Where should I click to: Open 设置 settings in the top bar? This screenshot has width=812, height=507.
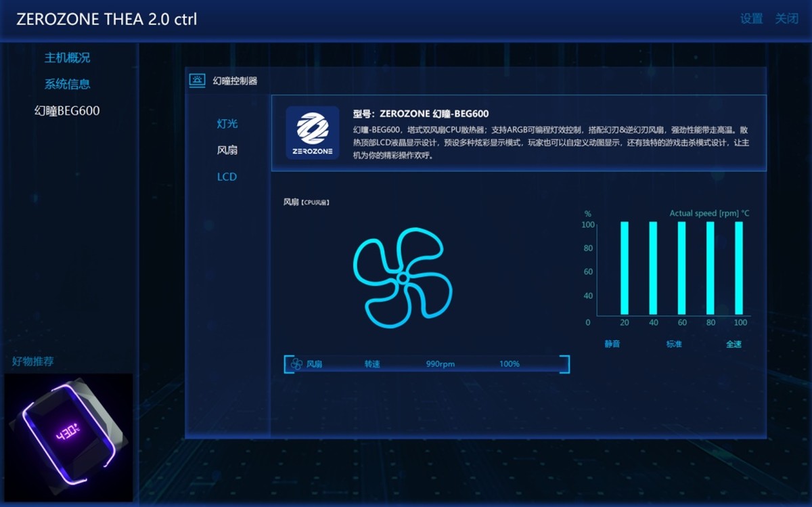[x=751, y=18]
